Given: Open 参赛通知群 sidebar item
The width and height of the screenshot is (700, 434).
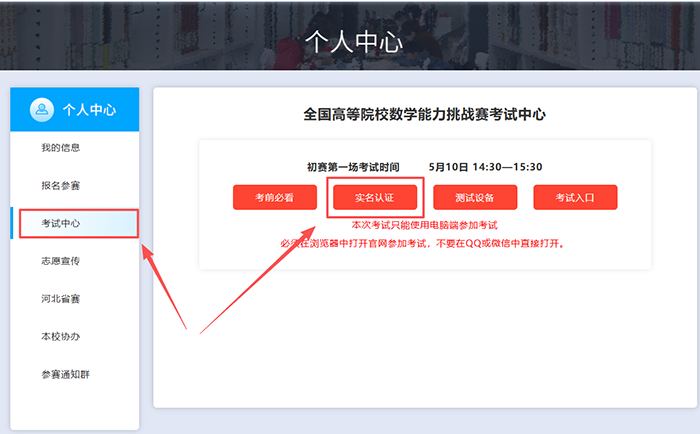Looking at the screenshot, I should pyautogui.click(x=66, y=374).
